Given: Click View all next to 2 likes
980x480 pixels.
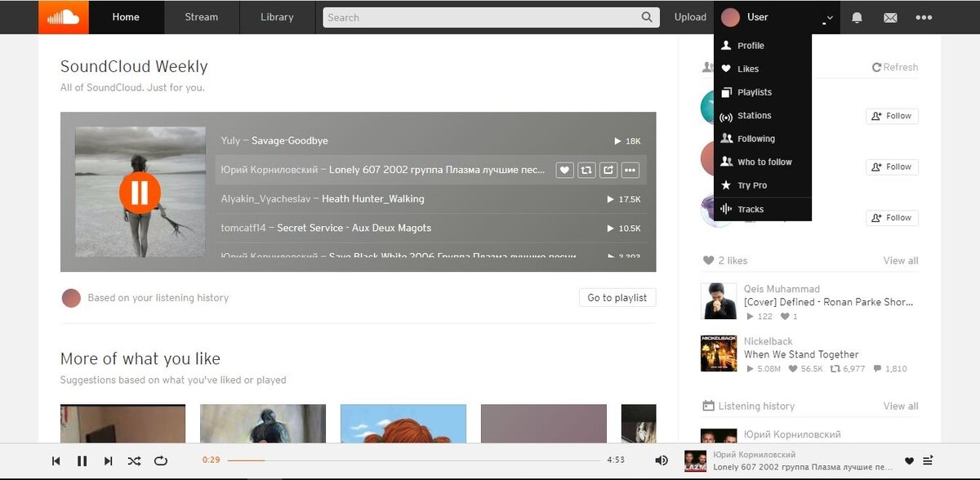Looking at the screenshot, I should point(901,260).
